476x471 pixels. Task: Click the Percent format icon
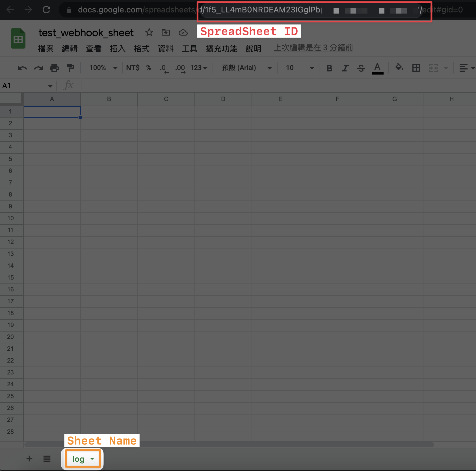point(149,68)
